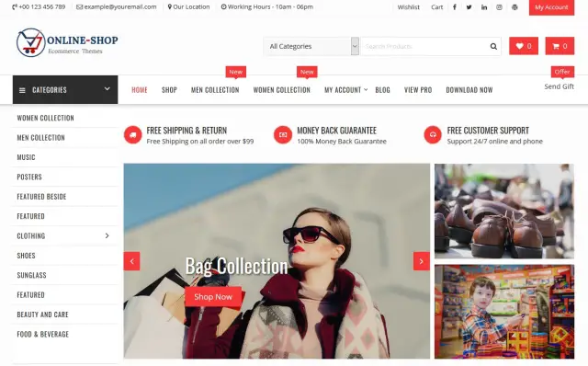This screenshot has width=588, height=366.
Task: Open the WordPress social icon
Action: point(514,7)
